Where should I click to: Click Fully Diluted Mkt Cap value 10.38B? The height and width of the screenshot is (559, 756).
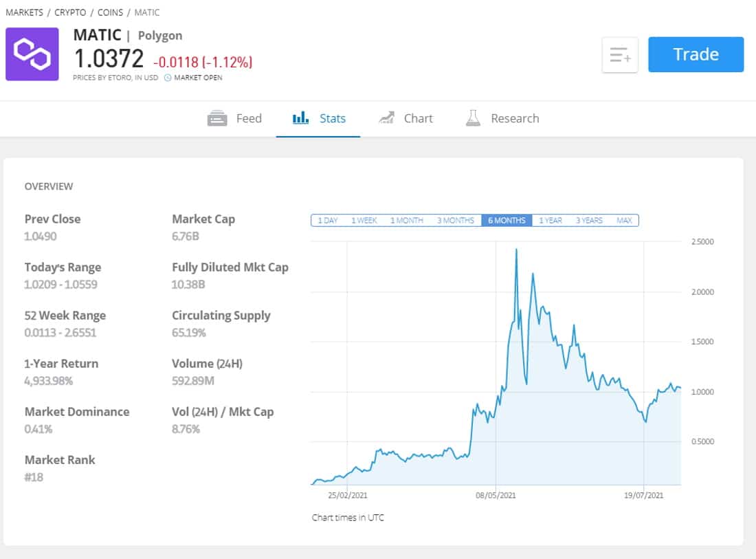click(188, 285)
